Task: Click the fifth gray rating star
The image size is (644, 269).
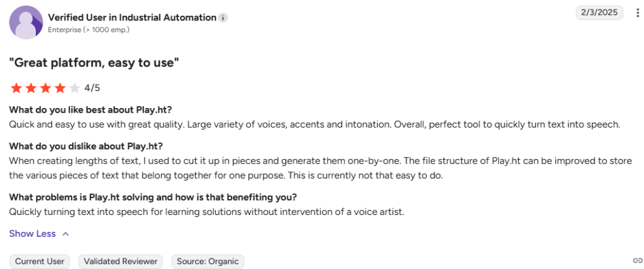Action: [x=74, y=88]
